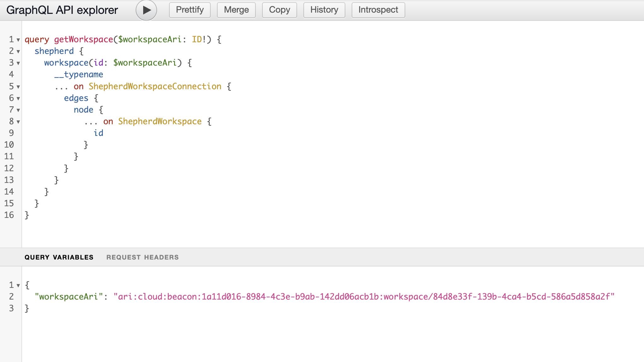Collapse the node block on line 7
Screen dimensions: 644x362
pos(18,110)
